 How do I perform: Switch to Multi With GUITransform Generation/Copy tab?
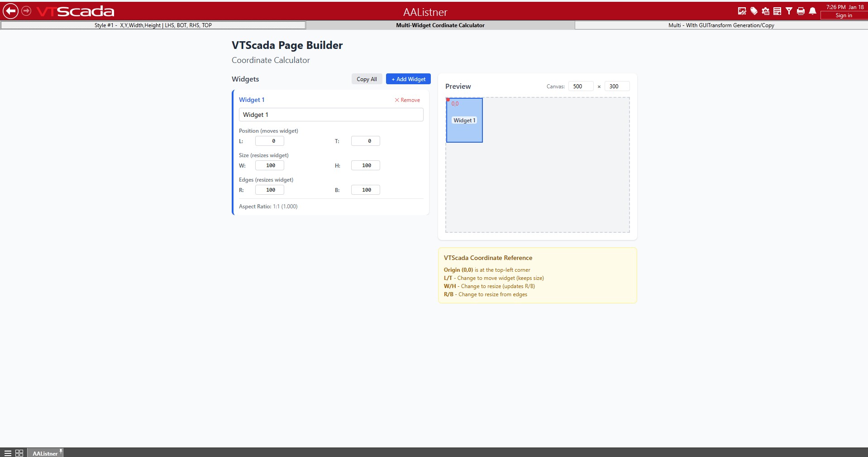point(721,25)
